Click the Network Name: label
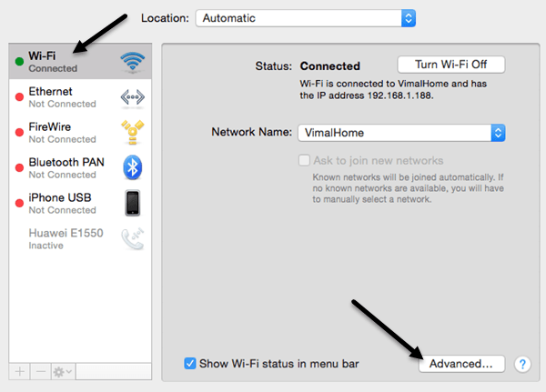 point(251,132)
